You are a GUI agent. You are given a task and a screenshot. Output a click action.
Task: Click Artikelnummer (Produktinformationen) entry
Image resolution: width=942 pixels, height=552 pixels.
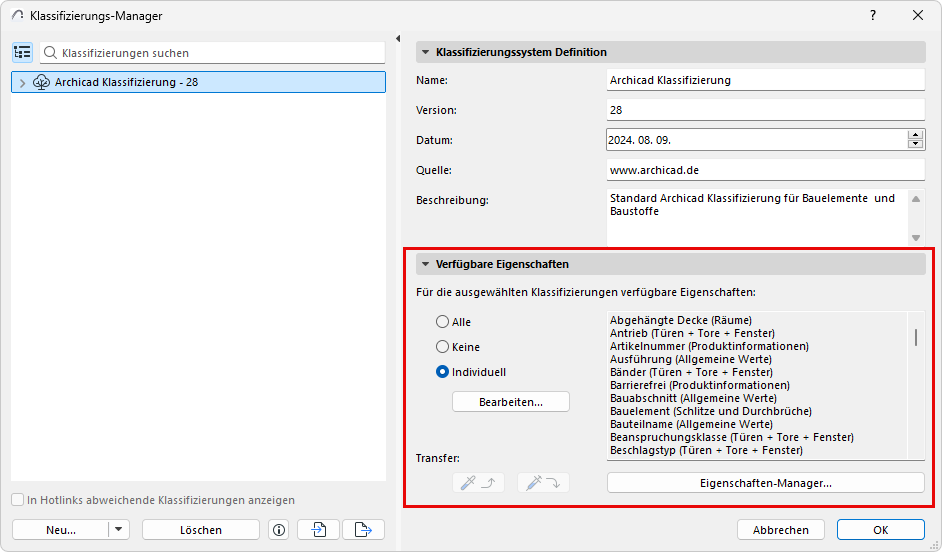pyautogui.click(x=709, y=347)
